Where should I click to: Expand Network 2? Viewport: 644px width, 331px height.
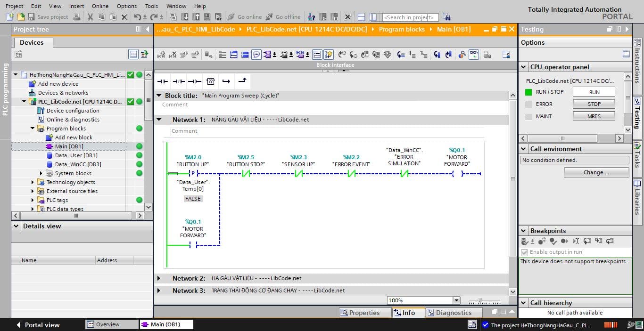pos(159,278)
